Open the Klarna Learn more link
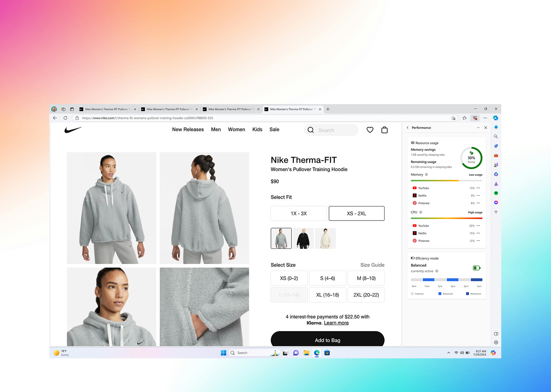The height and width of the screenshot is (392, 551). click(x=336, y=323)
